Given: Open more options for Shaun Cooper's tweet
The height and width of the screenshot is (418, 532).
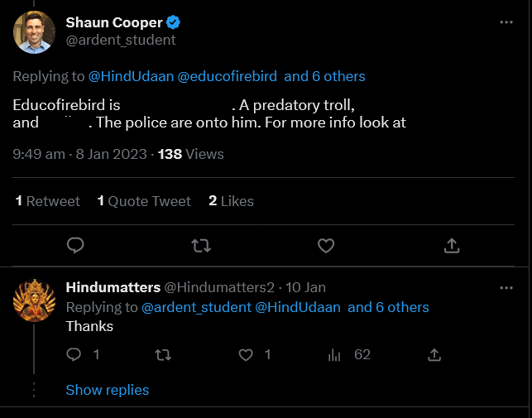Looking at the screenshot, I should (x=506, y=22).
